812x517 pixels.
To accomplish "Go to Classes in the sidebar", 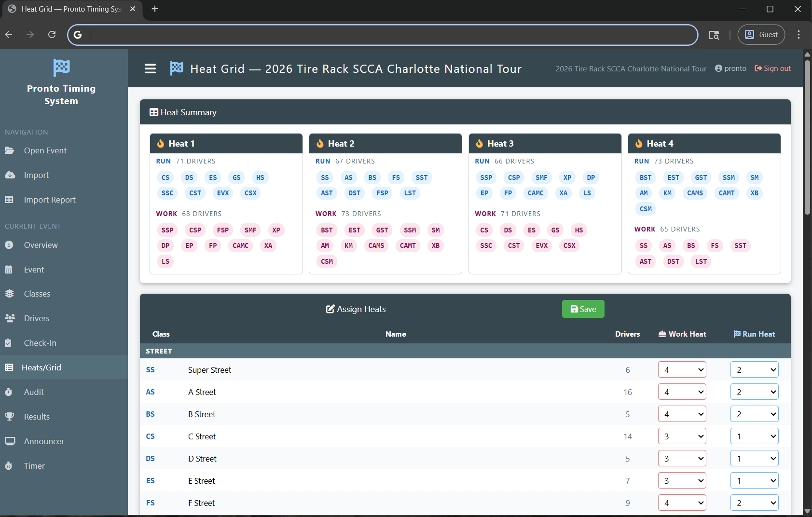I will coord(37,294).
